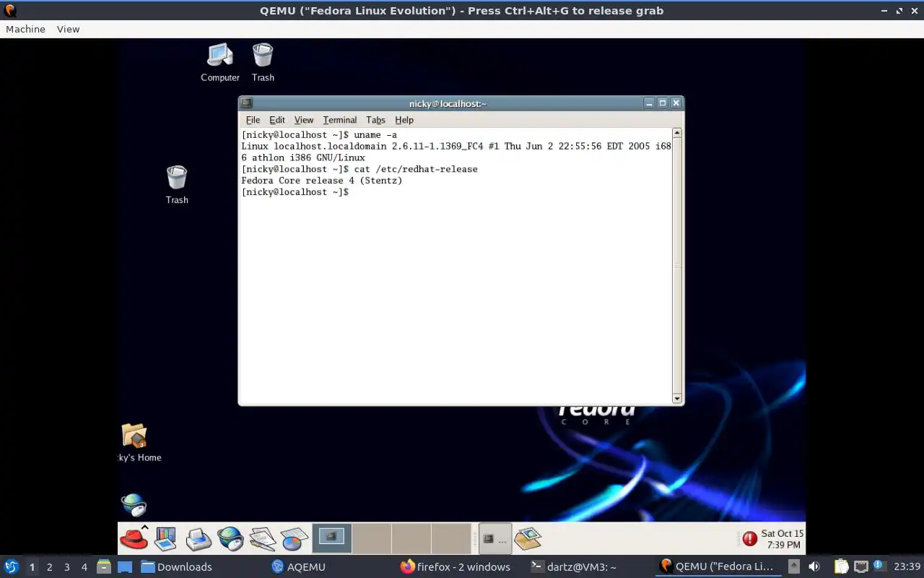Image resolution: width=924 pixels, height=578 pixels.
Task: Click the red update alert icon
Action: (x=749, y=539)
